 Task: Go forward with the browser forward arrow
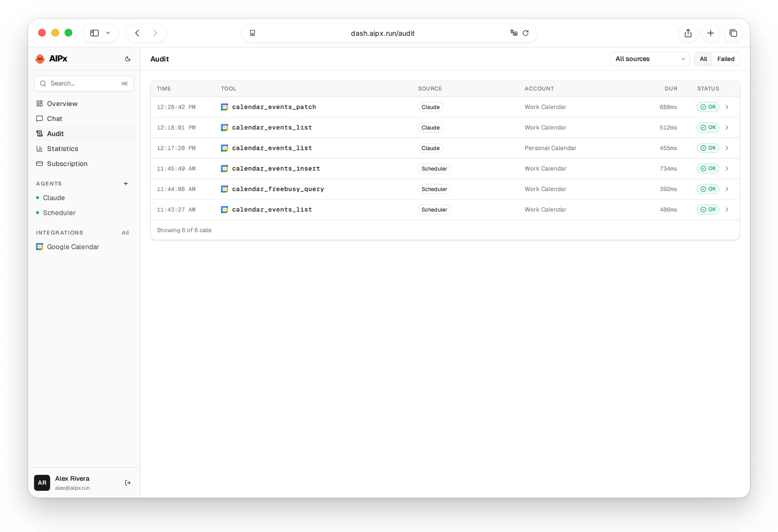(155, 33)
